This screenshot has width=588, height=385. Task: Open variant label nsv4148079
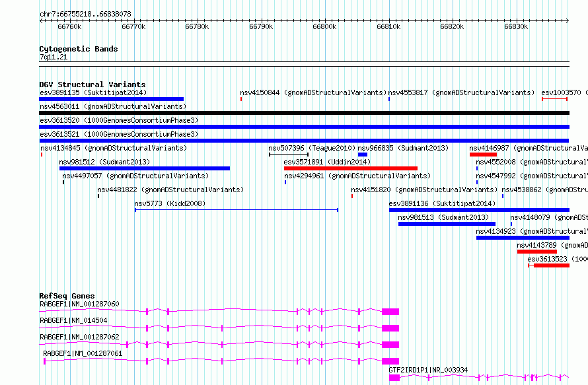click(549, 217)
